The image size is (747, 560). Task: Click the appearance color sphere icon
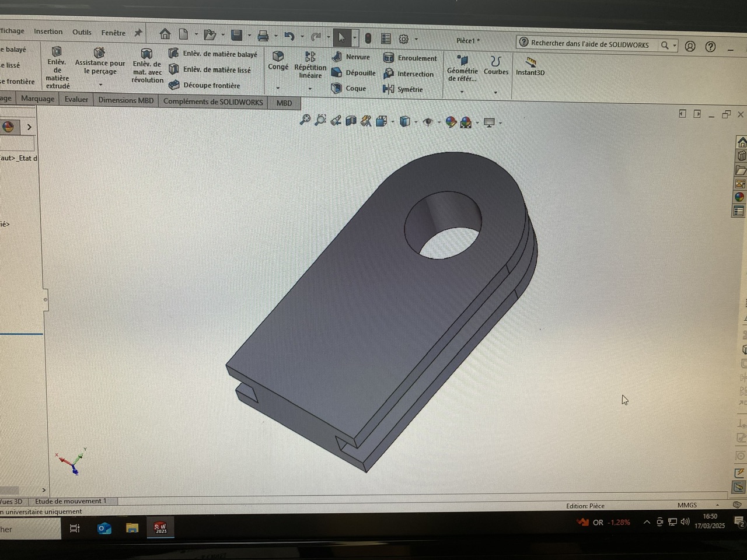(x=8, y=127)
